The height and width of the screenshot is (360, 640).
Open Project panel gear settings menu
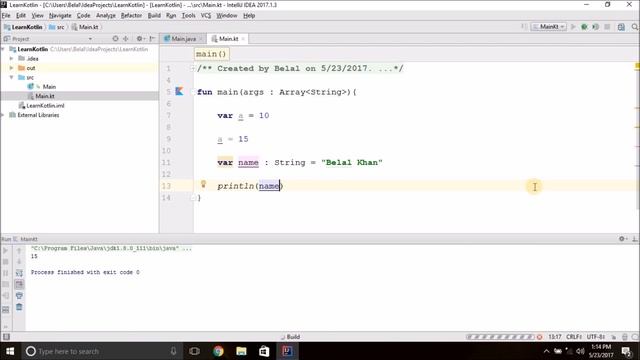(140, 39)
